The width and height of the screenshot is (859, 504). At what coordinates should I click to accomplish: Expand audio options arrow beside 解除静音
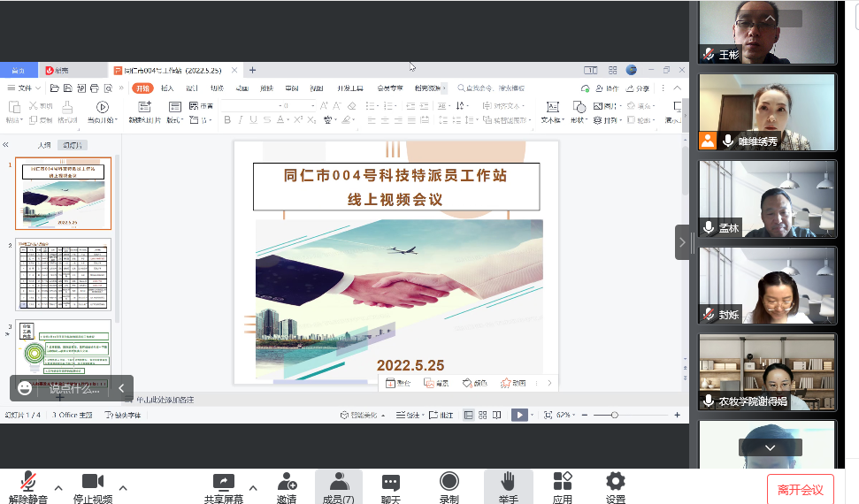point(58,487)
